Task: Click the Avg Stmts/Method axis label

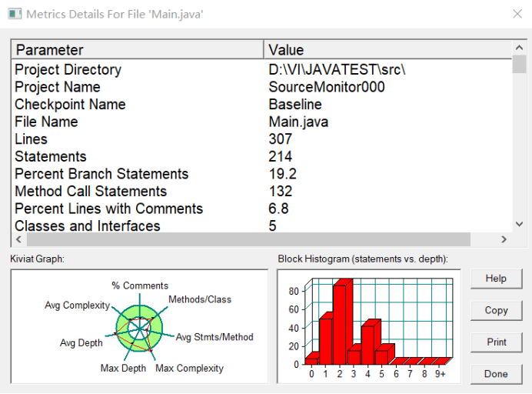Action: (214, 337)
